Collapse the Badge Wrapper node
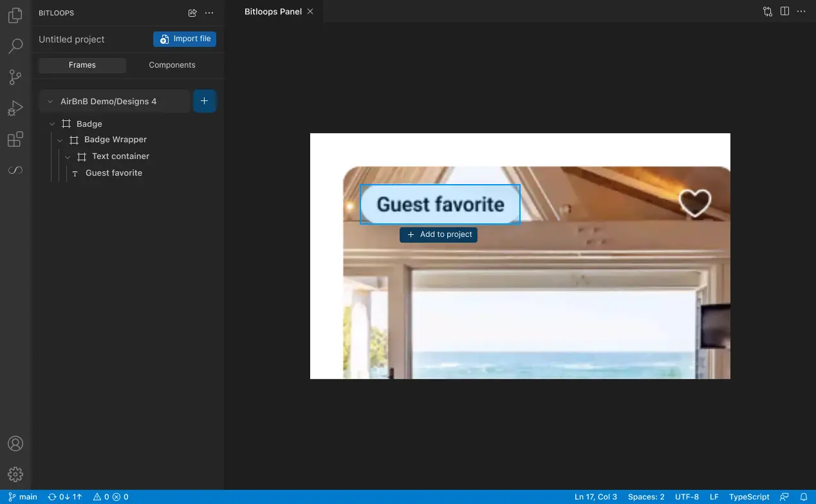816x504 pixels. pyautogui.click(x=60, y=140)
